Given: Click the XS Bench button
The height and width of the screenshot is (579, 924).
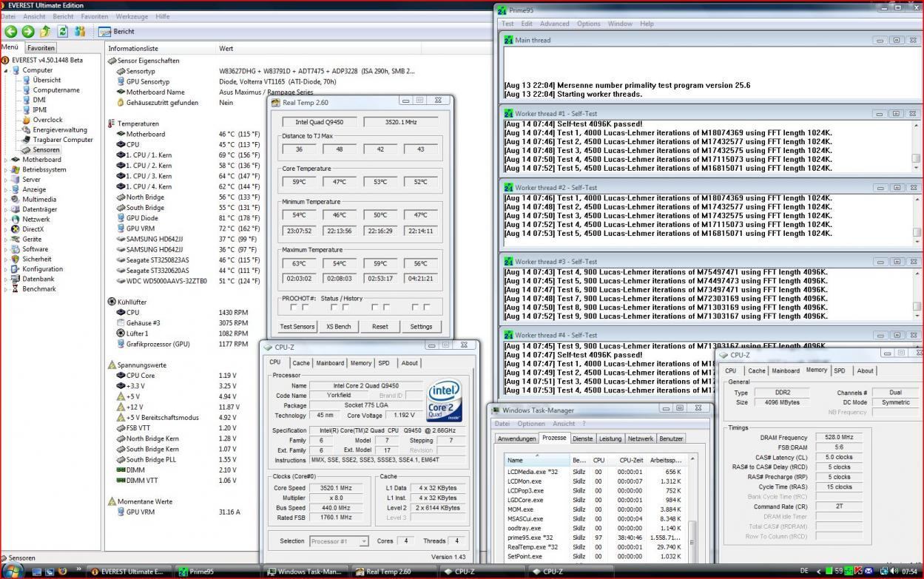Looking at the screenshot, I should pos(339,326).
